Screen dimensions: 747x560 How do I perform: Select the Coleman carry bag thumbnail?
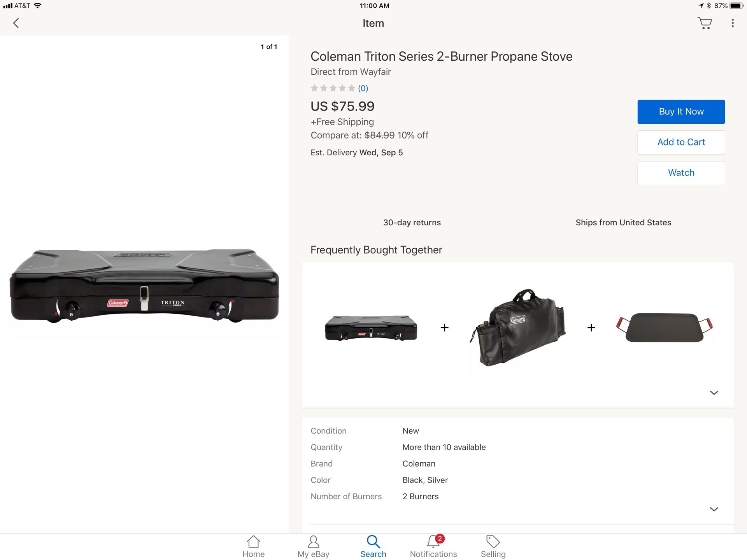tap(517, 328)
